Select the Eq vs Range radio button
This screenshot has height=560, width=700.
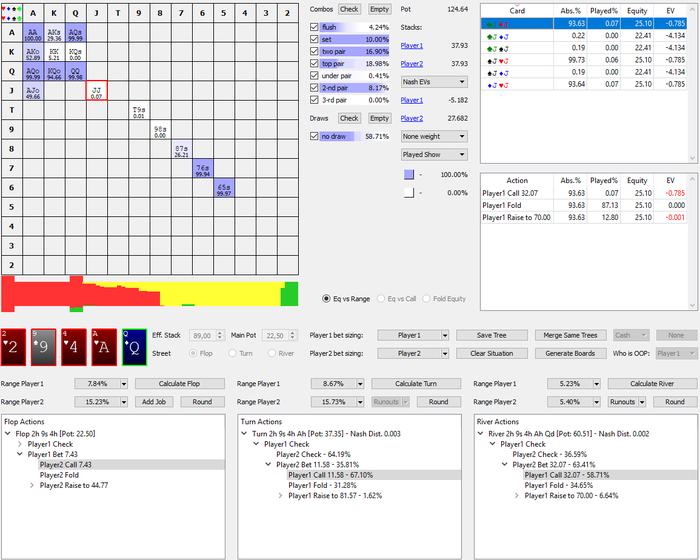326,299
